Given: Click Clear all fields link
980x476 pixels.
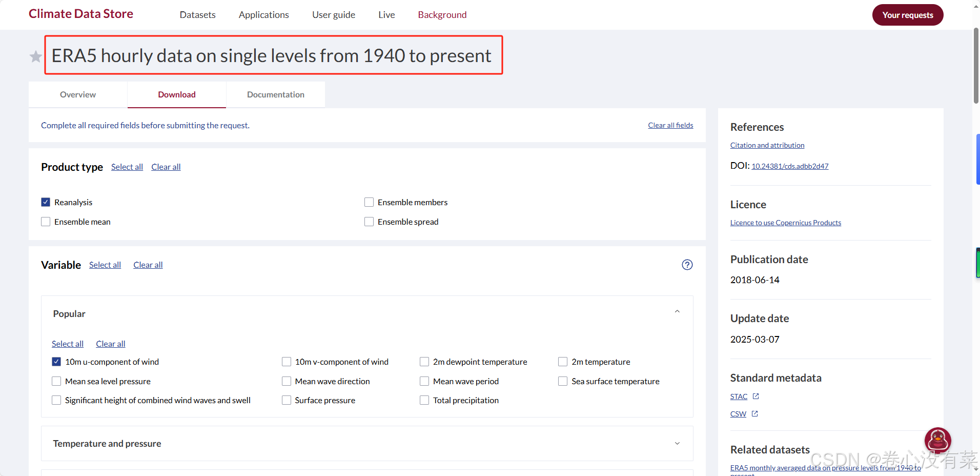Looking at the screenshot, I should (670, 125).
